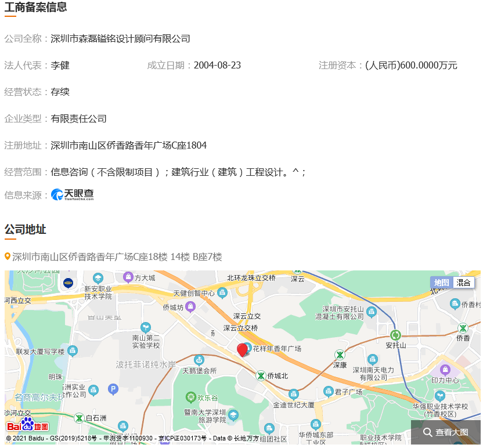The image size is (483, 448).
Task: Click the 印力中心 shopping icon
Action: [445, 370]
